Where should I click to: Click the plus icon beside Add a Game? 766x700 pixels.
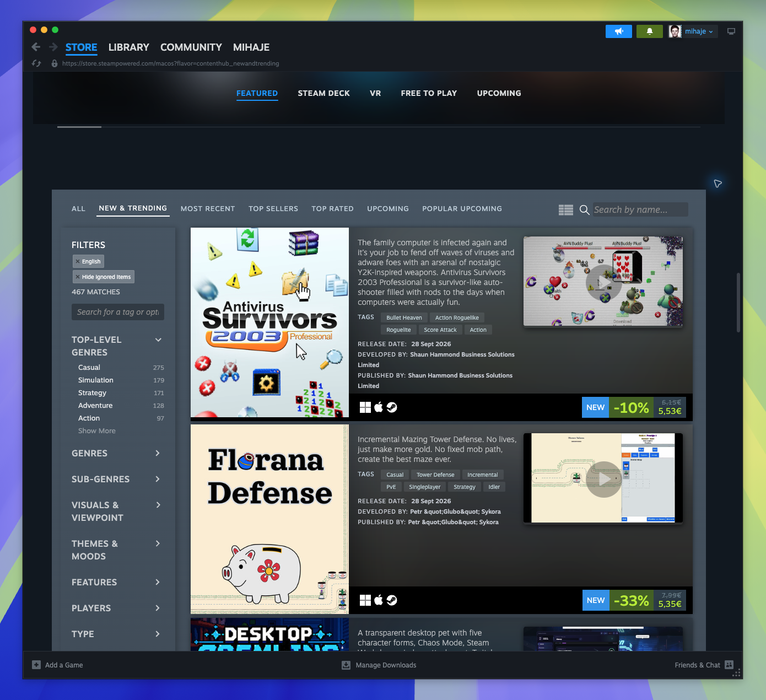point(36,665)
